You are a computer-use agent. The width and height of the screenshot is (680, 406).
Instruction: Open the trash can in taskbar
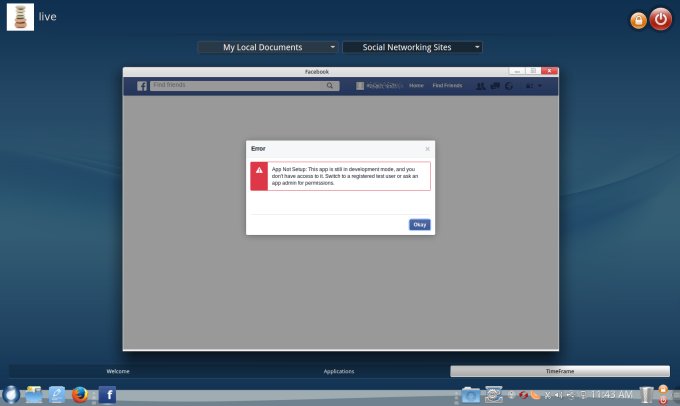pos(646,395)
